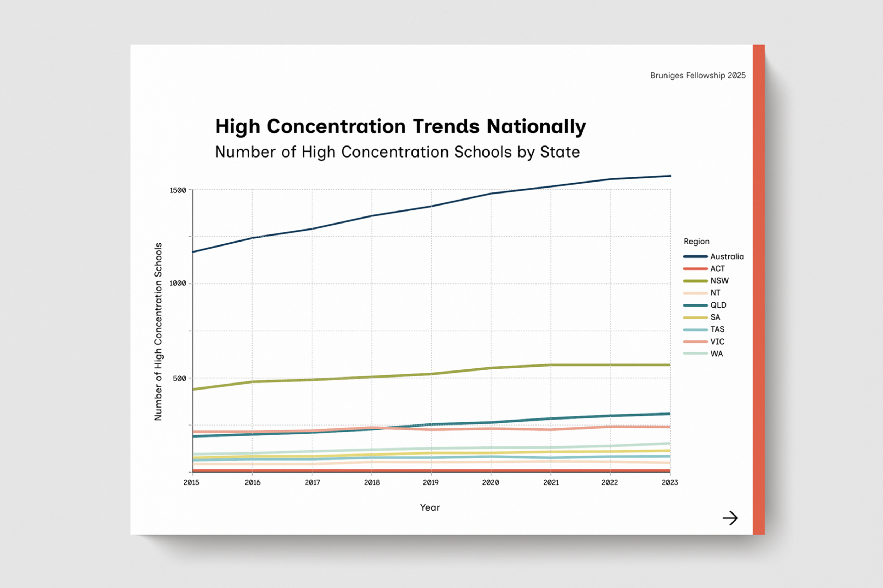
Task: Click the VIC legend entry
Action: [x=717, y=341]
